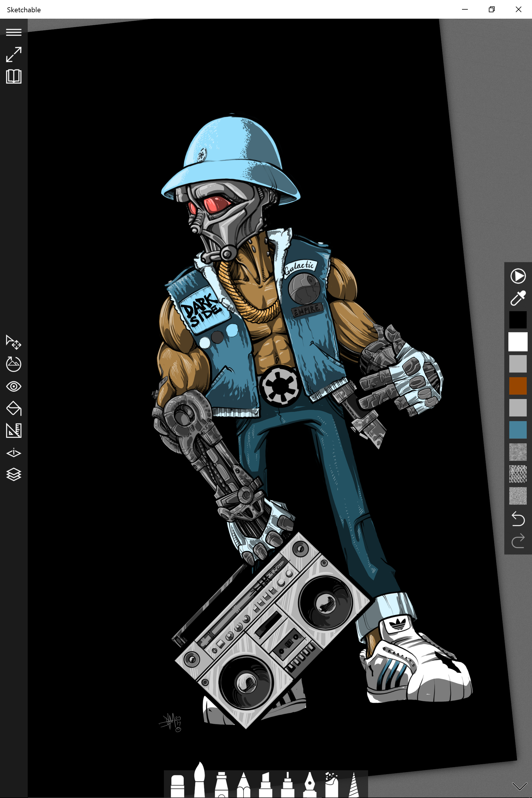Viewport: 532px width, 798px height.
Task: Toggle the eye visibility icon
Action: [x=14, y=386]
